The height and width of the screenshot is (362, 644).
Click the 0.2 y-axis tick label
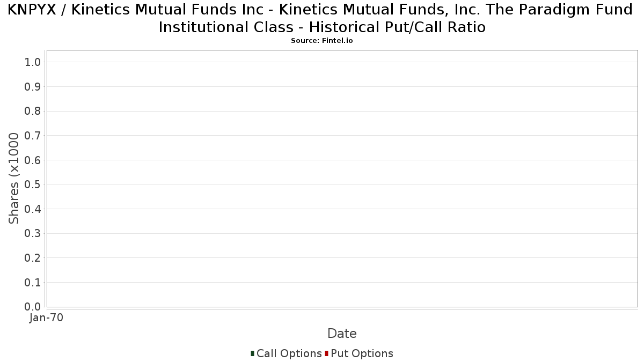[x=33, y=258]
